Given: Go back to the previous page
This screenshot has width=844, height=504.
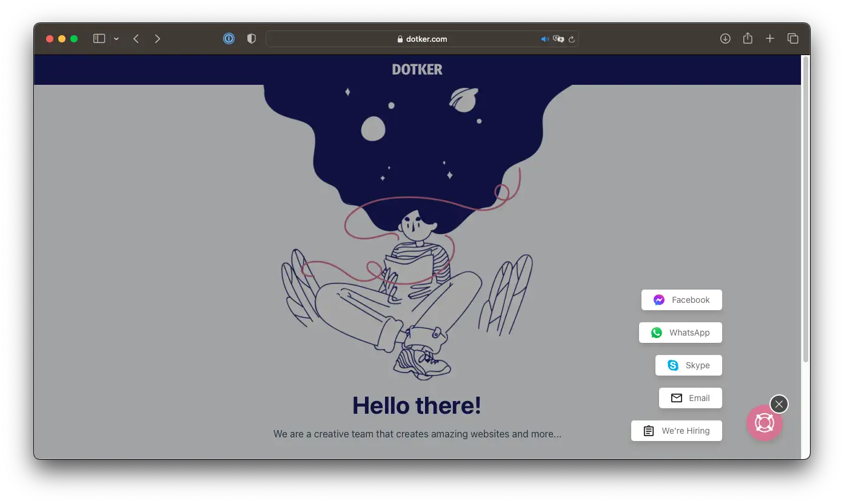Looking at the screenshot, I should click(x=136, y=39).
